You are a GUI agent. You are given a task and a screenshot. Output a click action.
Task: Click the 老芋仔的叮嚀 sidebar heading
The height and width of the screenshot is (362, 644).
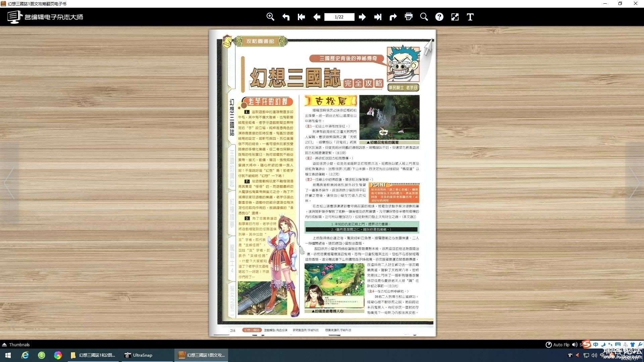[x=268, y=102]
